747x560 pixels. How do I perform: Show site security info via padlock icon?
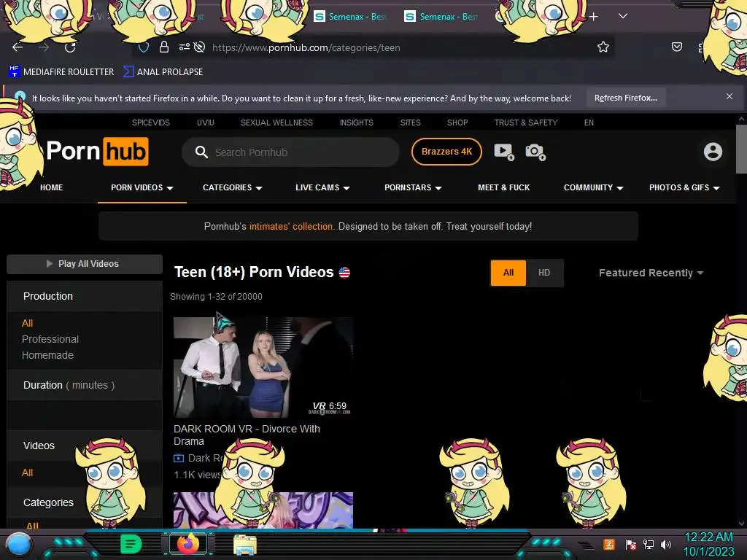click(x=164, y=47)
